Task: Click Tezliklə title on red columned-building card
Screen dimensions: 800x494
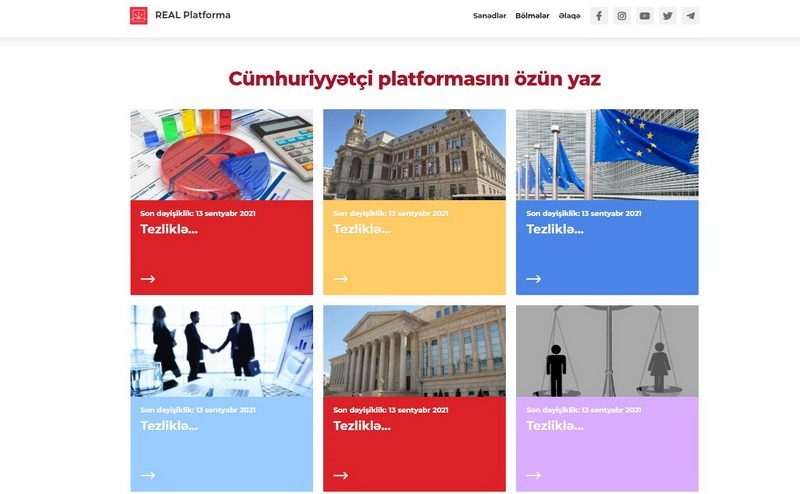Action: [x=362, y=426]
